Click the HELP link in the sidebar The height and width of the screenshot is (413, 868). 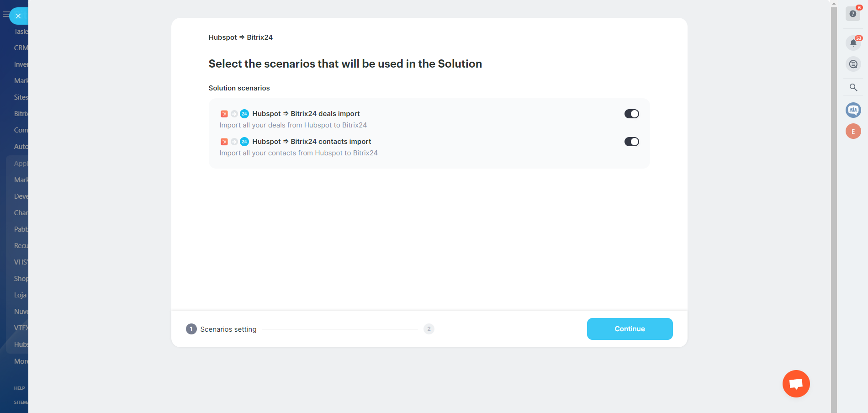(x=19, y=388)
